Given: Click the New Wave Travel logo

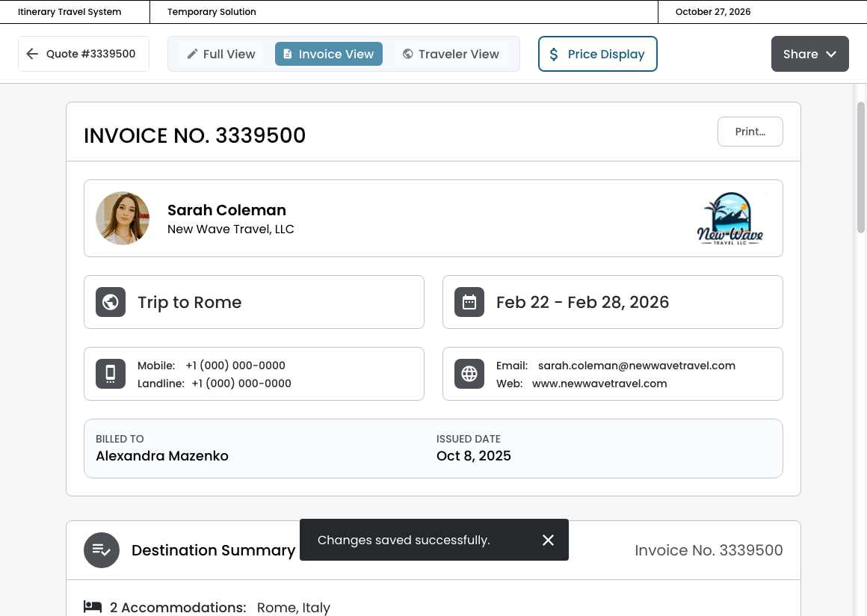Looking at the screenshot, I should 729,218.
